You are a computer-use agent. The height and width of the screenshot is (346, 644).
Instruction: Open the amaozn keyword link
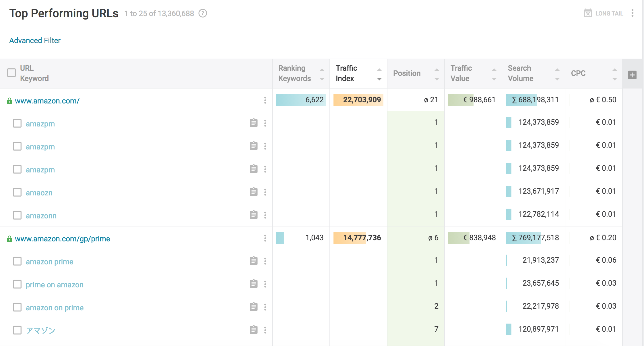pyautogui.click(x=39, y=193)
